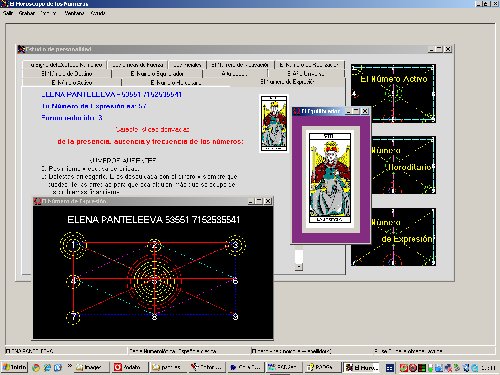The image size is (500, 375).
Task: Expand the quick launch chevron on taskbar
Action: tap(69, 366)
